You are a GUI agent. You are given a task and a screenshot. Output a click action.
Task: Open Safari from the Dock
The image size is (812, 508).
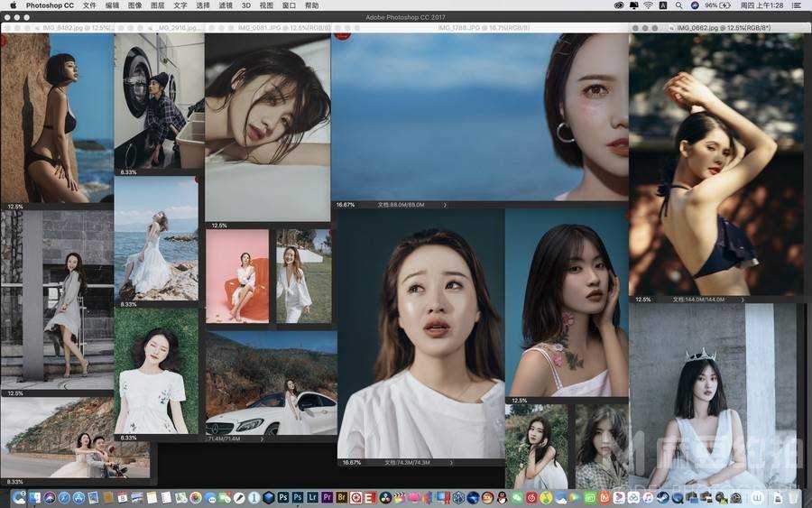pyautogui.click(x=64, y=498)
